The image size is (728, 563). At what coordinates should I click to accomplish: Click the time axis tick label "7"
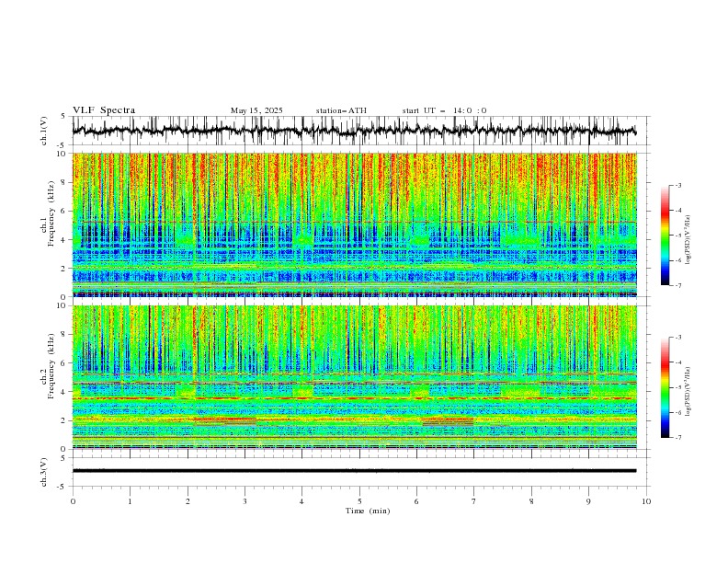[x=473, y=501]
